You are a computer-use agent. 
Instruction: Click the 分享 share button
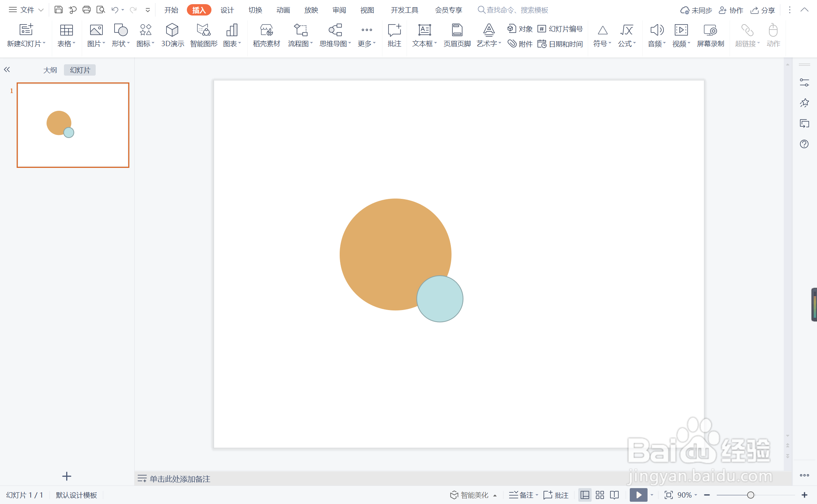pyautogui.click(x=763, y=10)
